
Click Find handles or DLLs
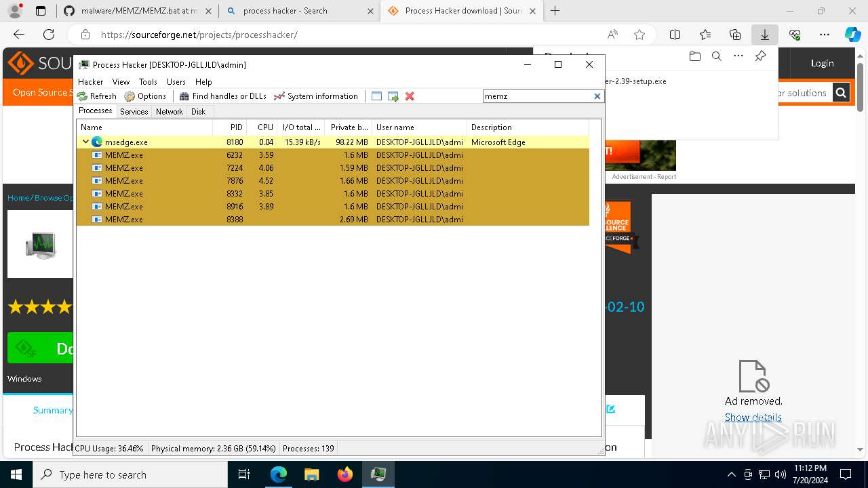point(222,96)
